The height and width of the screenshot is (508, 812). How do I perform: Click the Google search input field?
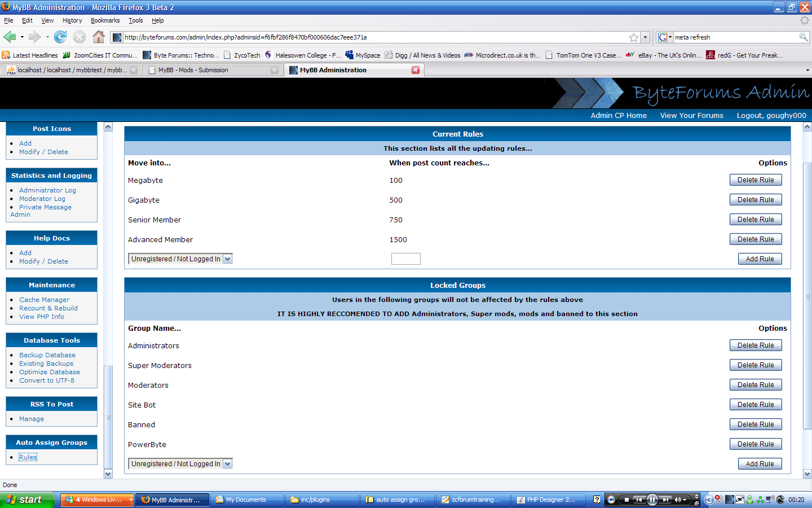click(x=736, y=37)
